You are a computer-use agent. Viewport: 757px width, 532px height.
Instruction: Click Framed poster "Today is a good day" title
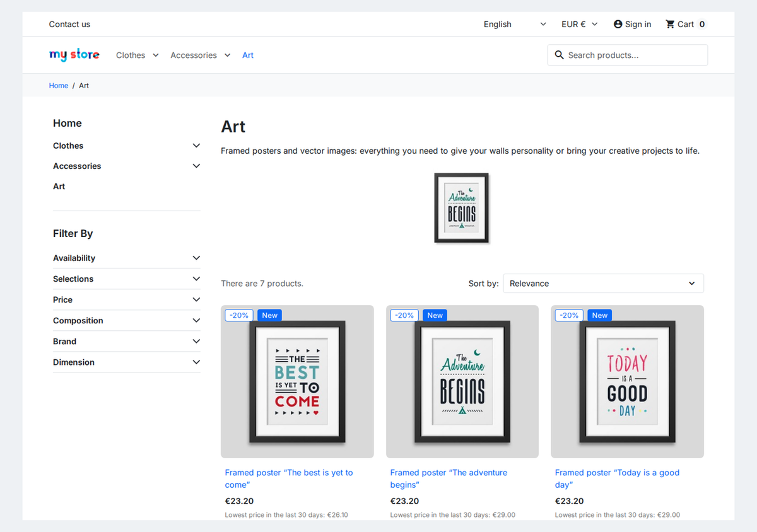pyautogui.click(x=617, y=478)
